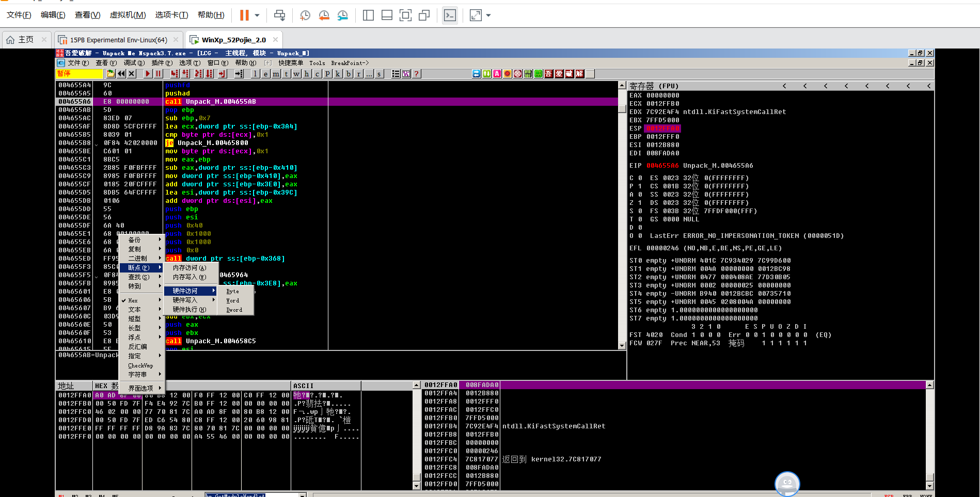Image resolution: width=980 pixels, height=497 pixels.
Task: Click the OllyDbg open file icon
Action: 110,74
